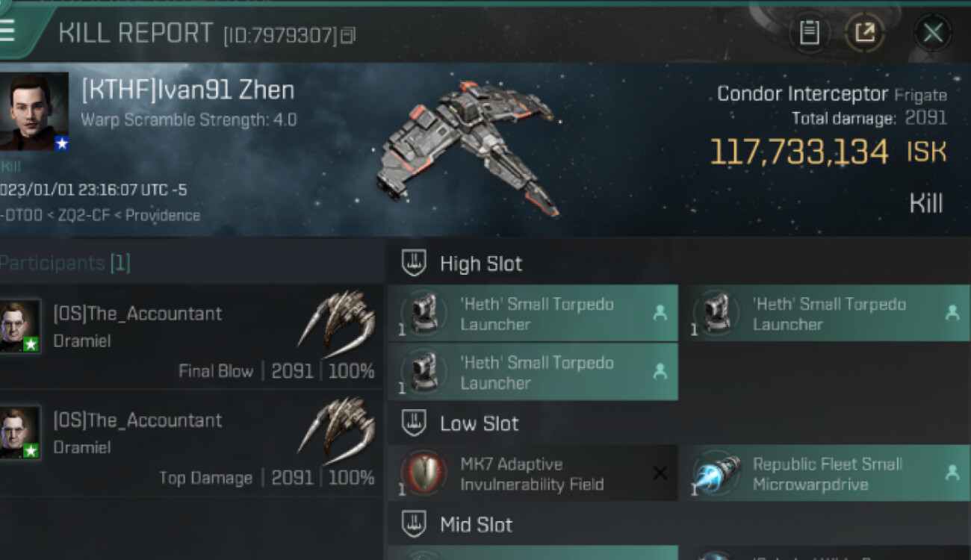971x560 pixels.
Task: Click the destroyed X mark on MK7 item
Action: coord(660,473)
